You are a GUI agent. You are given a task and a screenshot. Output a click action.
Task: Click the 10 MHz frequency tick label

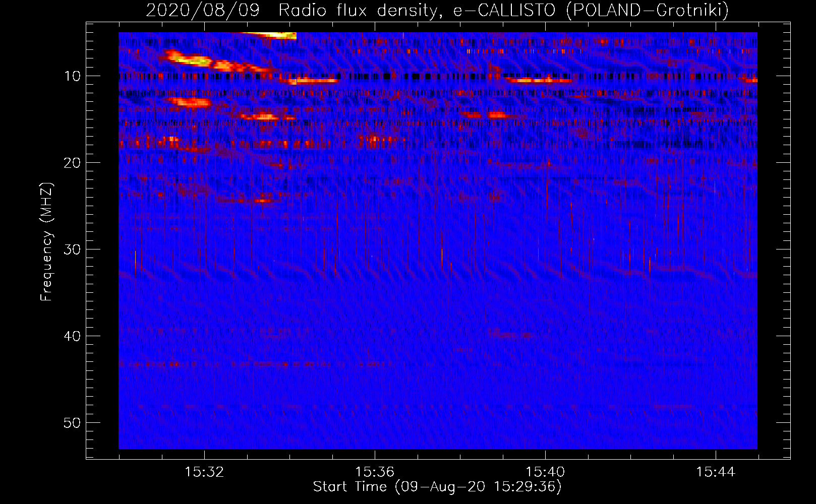(73, 76)
